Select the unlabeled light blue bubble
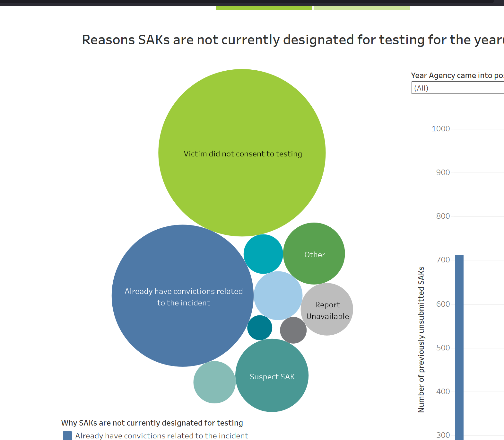 click(x=278, y=295)
